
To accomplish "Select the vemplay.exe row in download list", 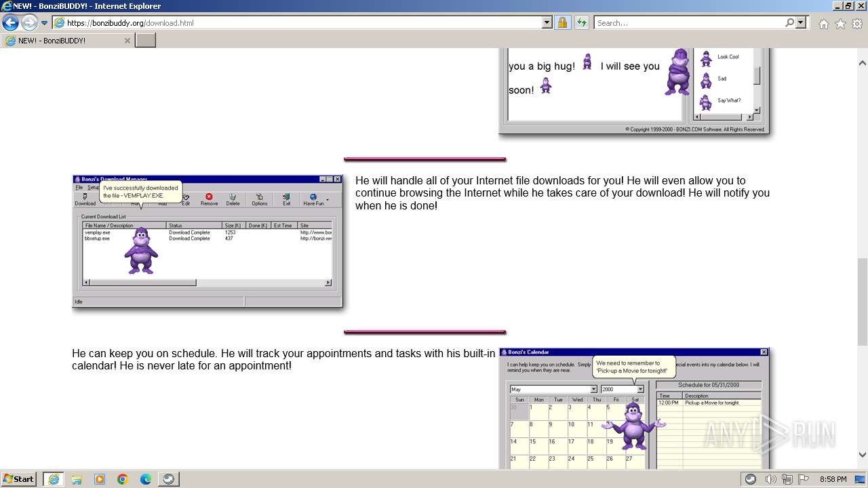I will pyautogui.click(x=208, y=232).
